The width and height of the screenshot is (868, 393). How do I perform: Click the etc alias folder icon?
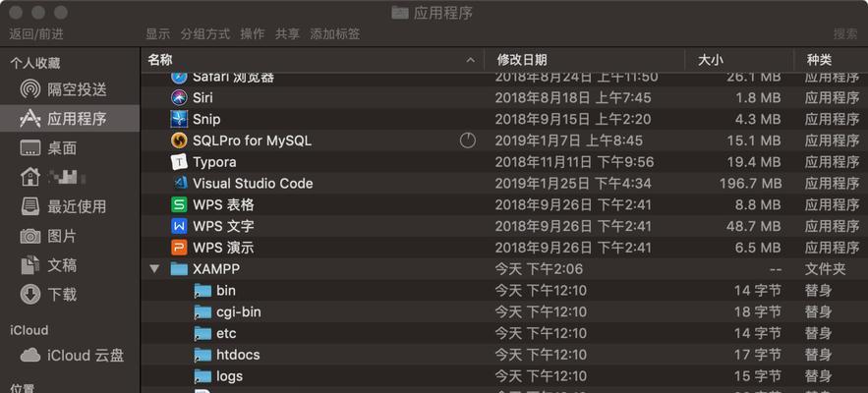[203, 334]
